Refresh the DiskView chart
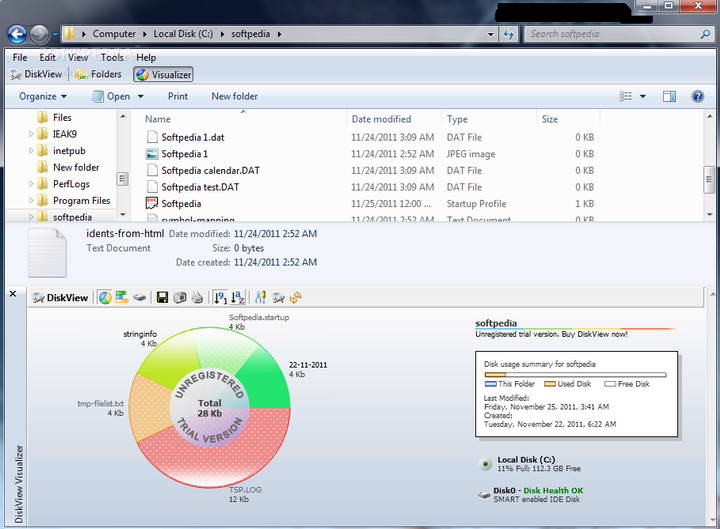Image resolution: width=720 pixels, height=529 pixels. 296,297
